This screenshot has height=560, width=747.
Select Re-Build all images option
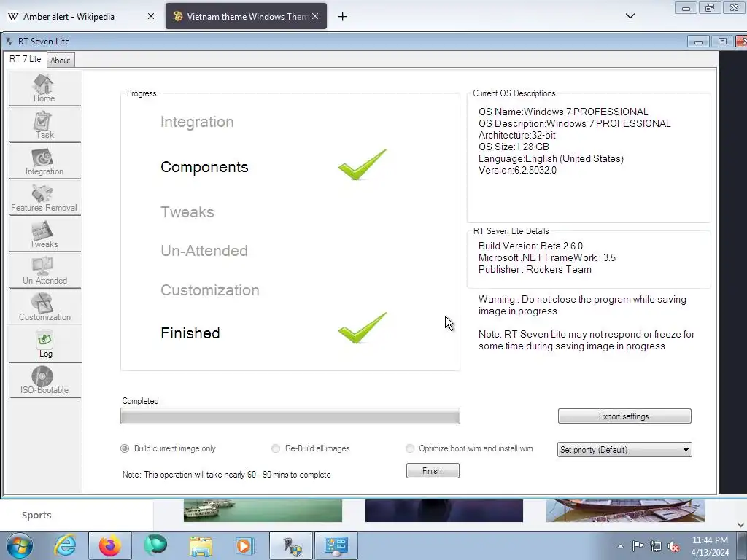point(310,448)
